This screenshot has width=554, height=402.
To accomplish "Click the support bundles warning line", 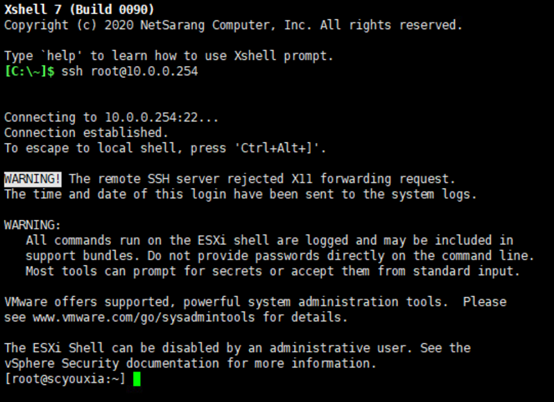I will point(279,256).
